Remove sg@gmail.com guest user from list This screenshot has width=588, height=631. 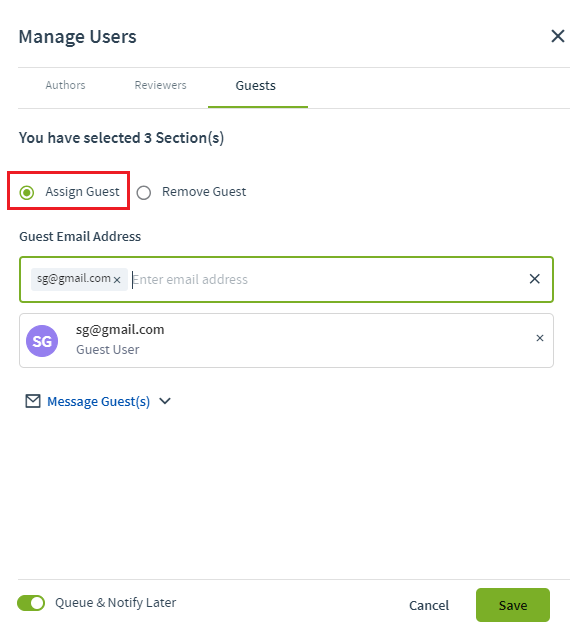(540, 338)
